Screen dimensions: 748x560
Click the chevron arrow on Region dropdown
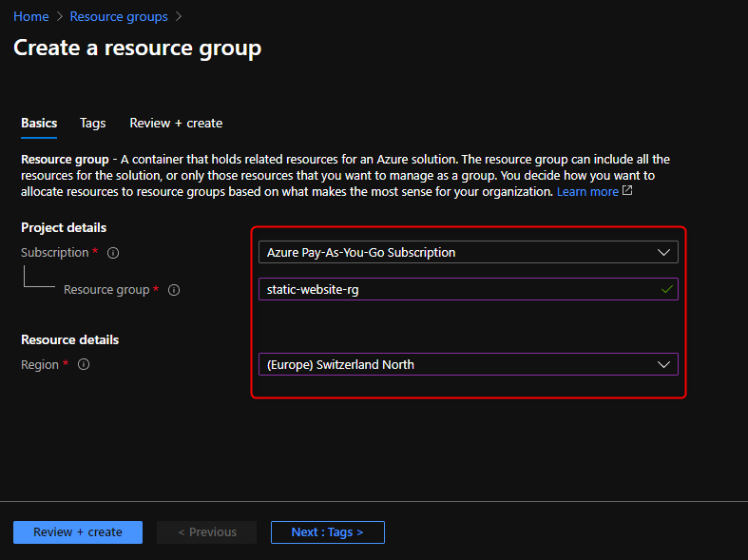pyautogui.click(x=663, y=364)
